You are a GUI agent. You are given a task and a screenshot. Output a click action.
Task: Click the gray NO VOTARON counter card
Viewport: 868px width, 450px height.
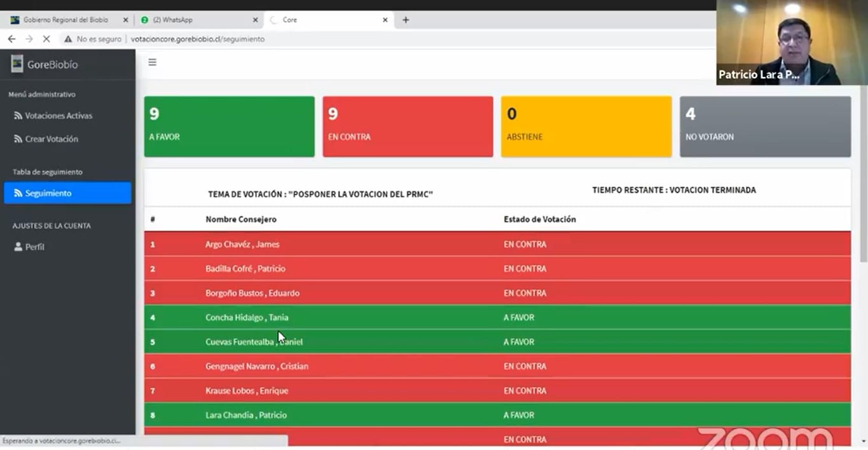click(765, 126)
